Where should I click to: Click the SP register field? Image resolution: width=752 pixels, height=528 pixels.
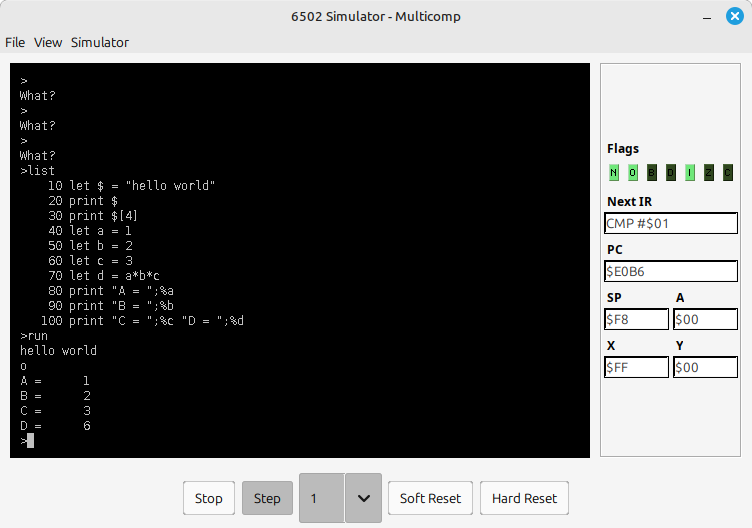point(636,319)
